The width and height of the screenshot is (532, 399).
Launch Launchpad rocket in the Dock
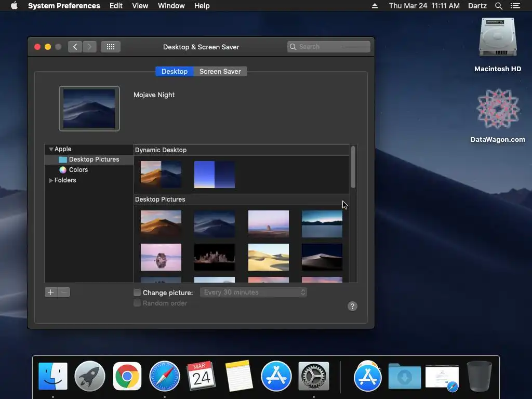(x=90, y=376)
